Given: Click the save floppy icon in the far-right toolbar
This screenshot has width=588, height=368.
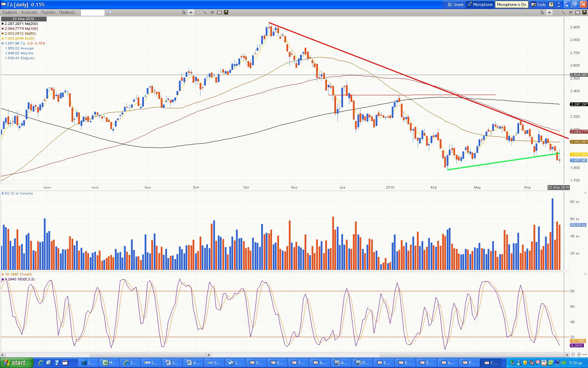Looking at the screenshot, I should [x=584, y=13].
